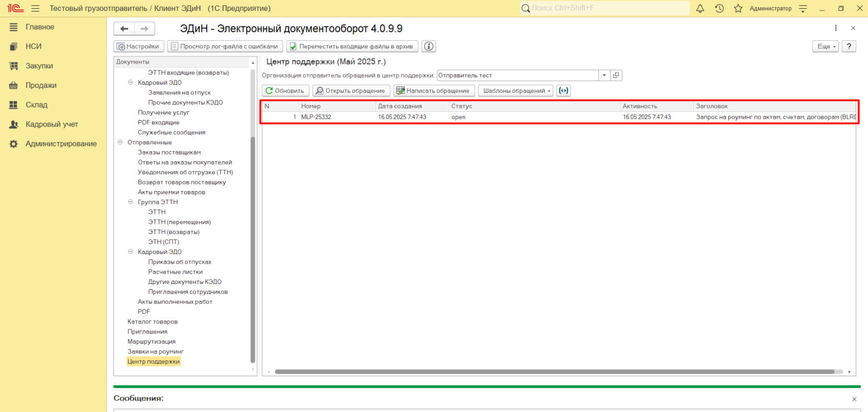Click the document tree vertical scrollbar
Screen dimensions: 868x412
click(x=253, y=250)
